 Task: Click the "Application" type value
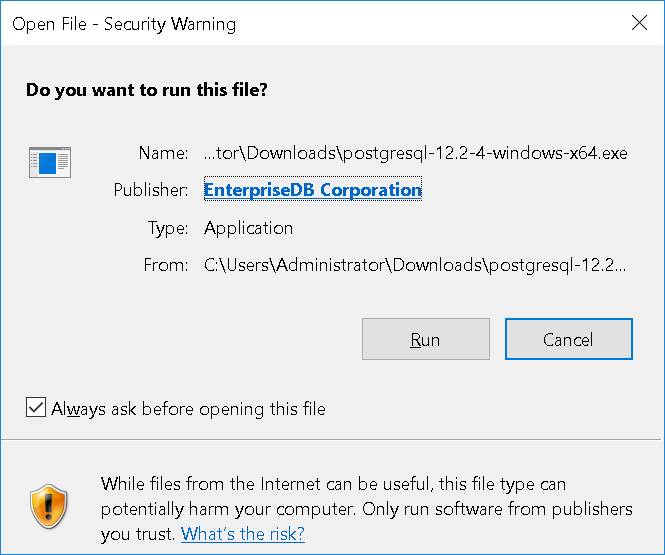(249, 228)
